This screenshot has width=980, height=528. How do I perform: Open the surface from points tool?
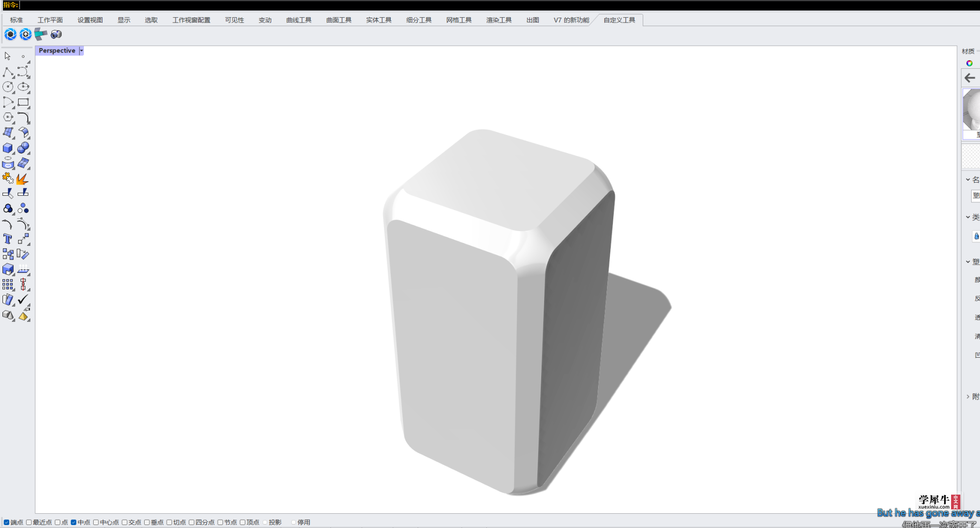[x=8, y=132]
